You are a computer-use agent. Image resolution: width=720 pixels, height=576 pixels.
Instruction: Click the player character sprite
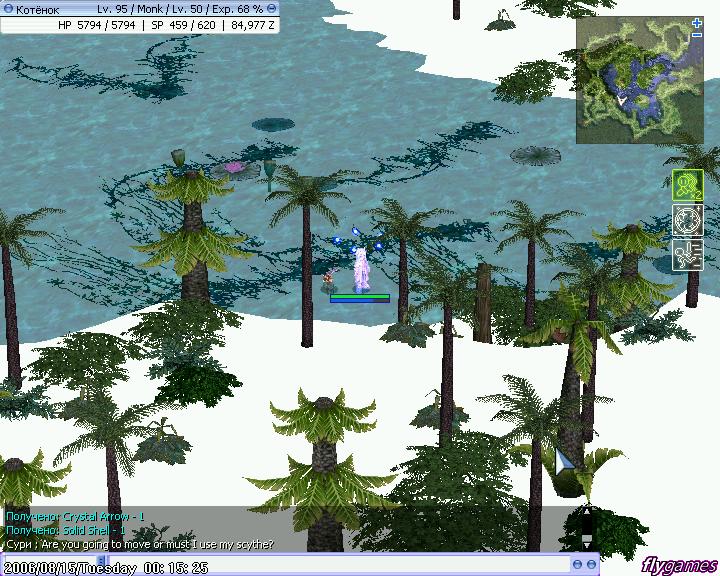[x=359, y=268]
